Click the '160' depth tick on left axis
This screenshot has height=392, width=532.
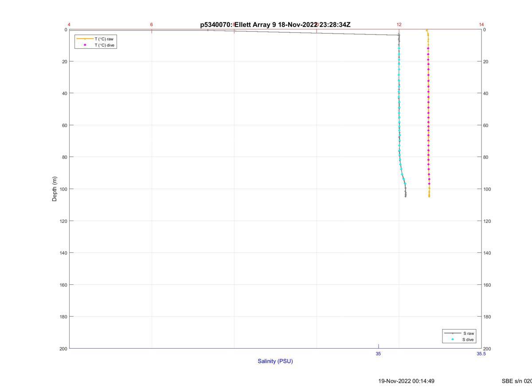pos(63,285)
